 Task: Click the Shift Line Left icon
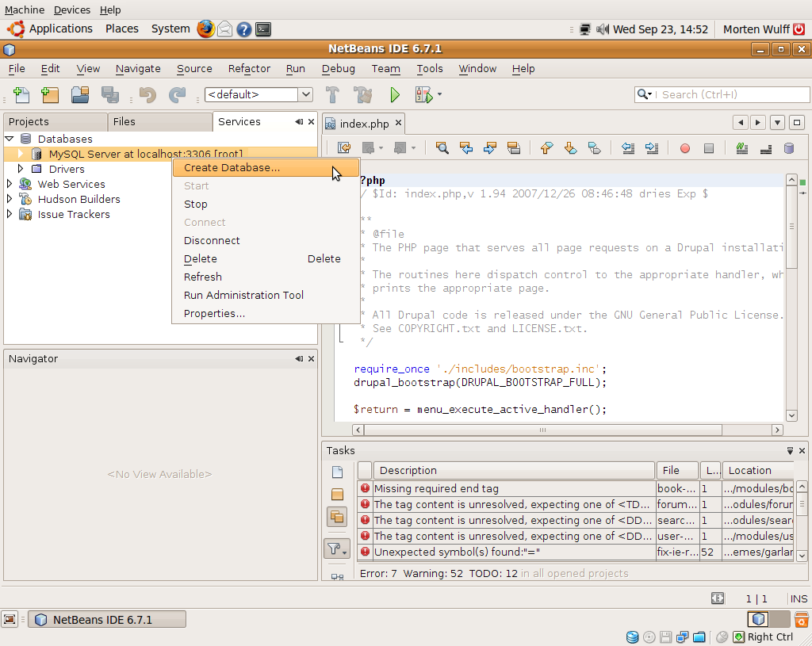pyautogui.click(x=628, y=148)
